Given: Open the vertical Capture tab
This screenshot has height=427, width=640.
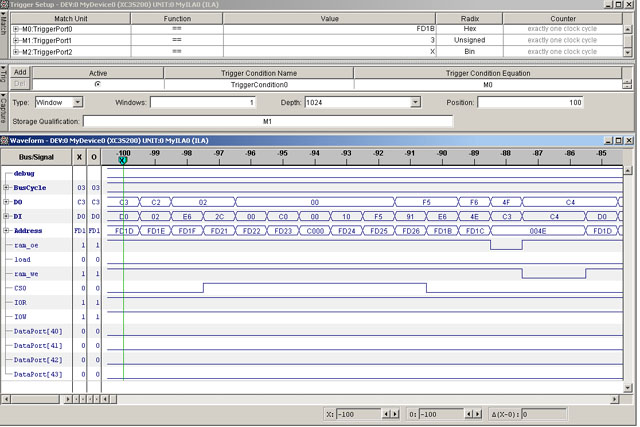Looking at the screenshot, I should (x=4, y=107).
